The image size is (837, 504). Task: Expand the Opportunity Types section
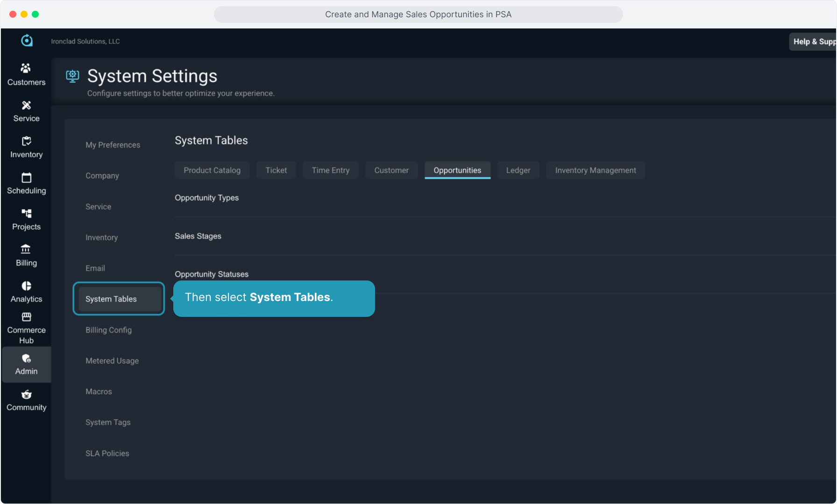click(206, 198)
